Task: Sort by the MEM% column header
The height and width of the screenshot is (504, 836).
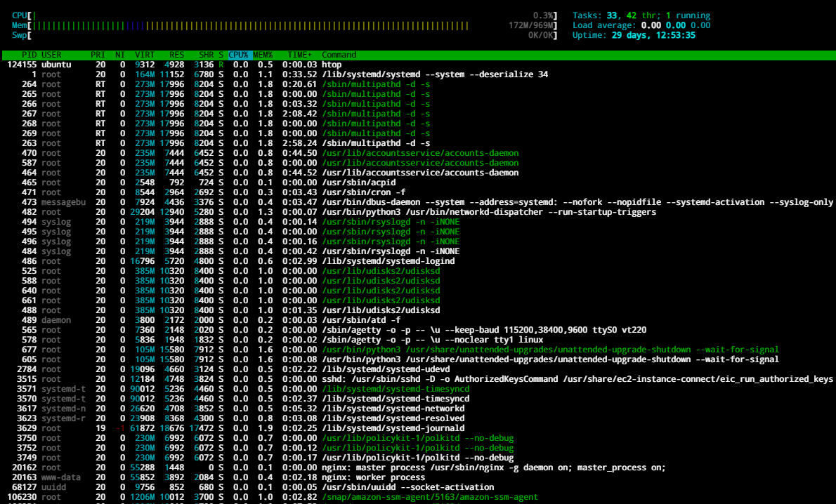Action: pos(263,55)
